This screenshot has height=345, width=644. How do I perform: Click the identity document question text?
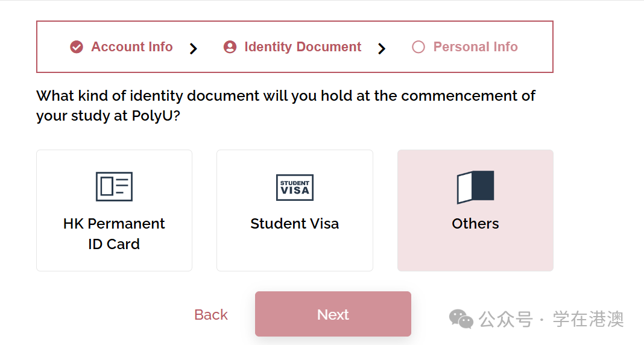click(x=286, y=106)
